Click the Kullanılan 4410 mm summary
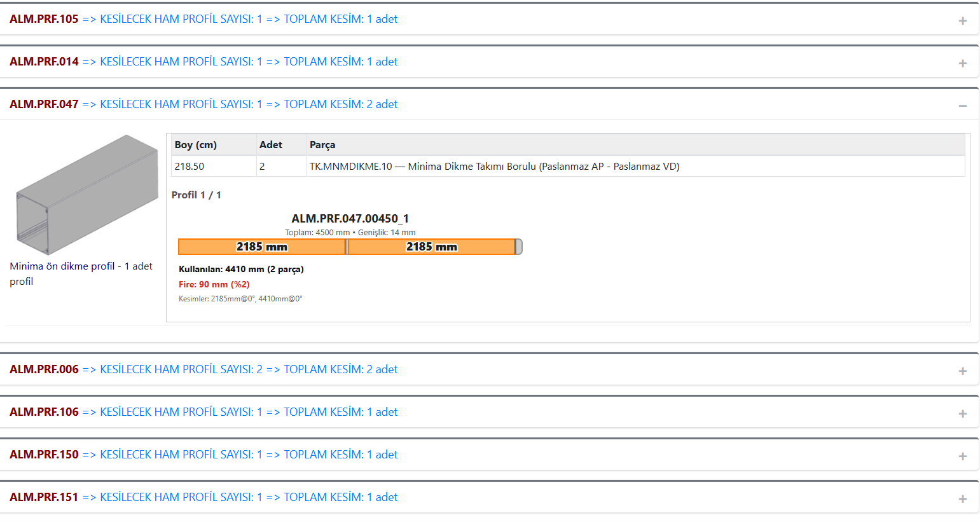The image size is (980, 522). pyautogui.click(x=241, y=269)
